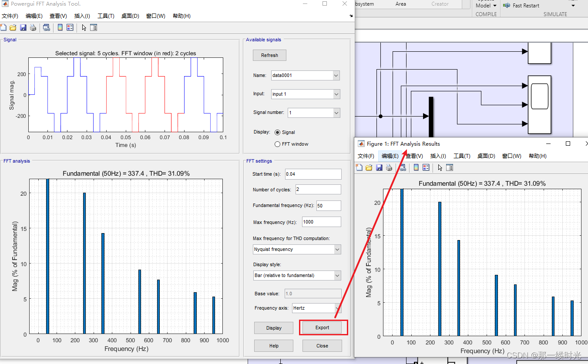Click the Display button in FFT settings
The height and width of the screenshot is (364, 588).
[274, 328]
